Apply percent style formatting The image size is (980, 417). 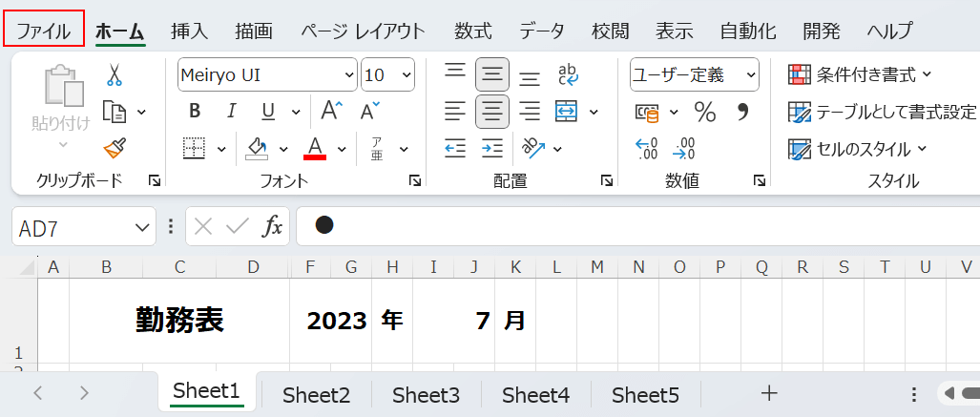click(705, 112)
